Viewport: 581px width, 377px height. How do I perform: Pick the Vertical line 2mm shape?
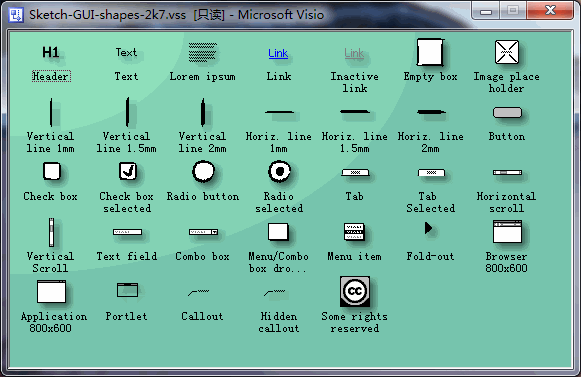point(203,112)
